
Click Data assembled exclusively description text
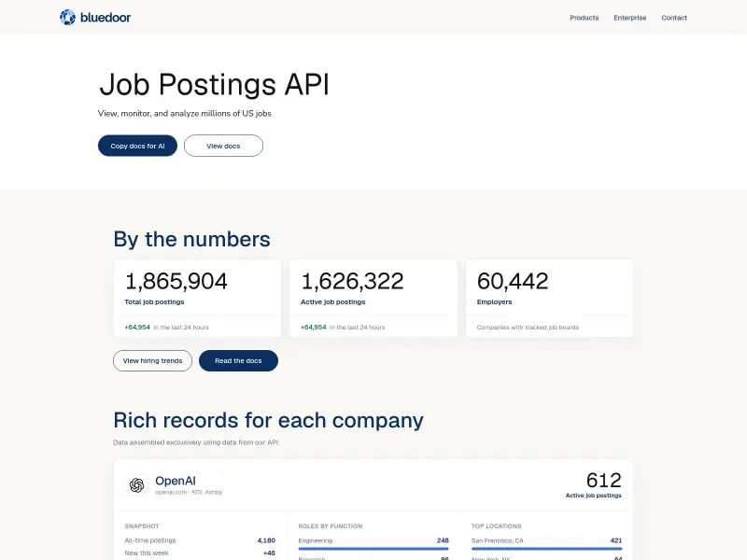point(196,442)
